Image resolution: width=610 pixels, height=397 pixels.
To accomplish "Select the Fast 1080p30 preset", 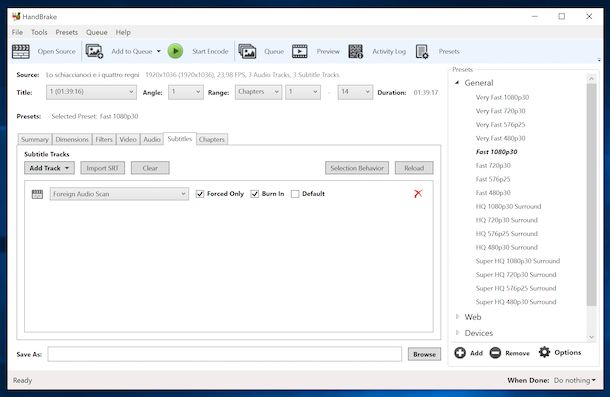I will (496, 152).
